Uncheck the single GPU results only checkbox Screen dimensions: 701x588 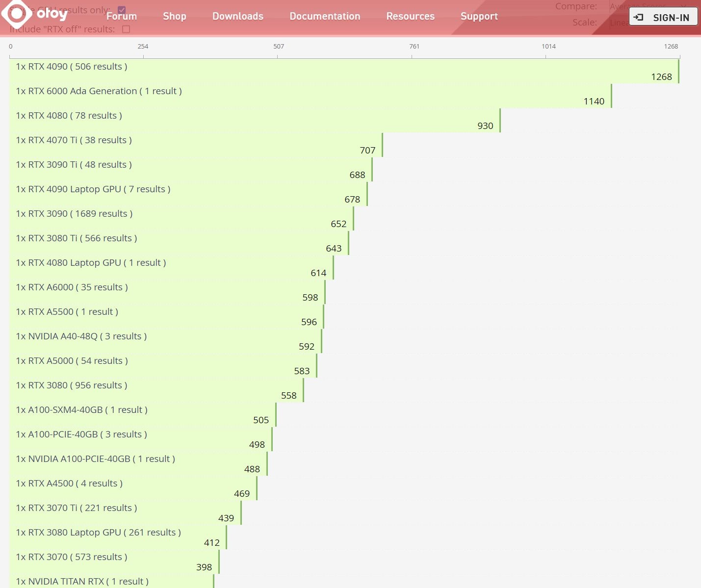122,10
